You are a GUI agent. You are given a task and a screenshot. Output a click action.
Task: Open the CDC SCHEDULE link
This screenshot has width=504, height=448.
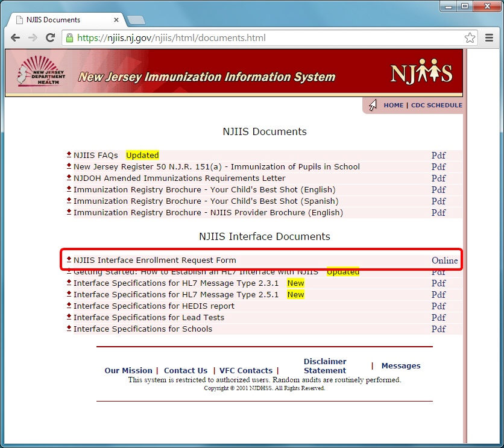tap(436, 105)
